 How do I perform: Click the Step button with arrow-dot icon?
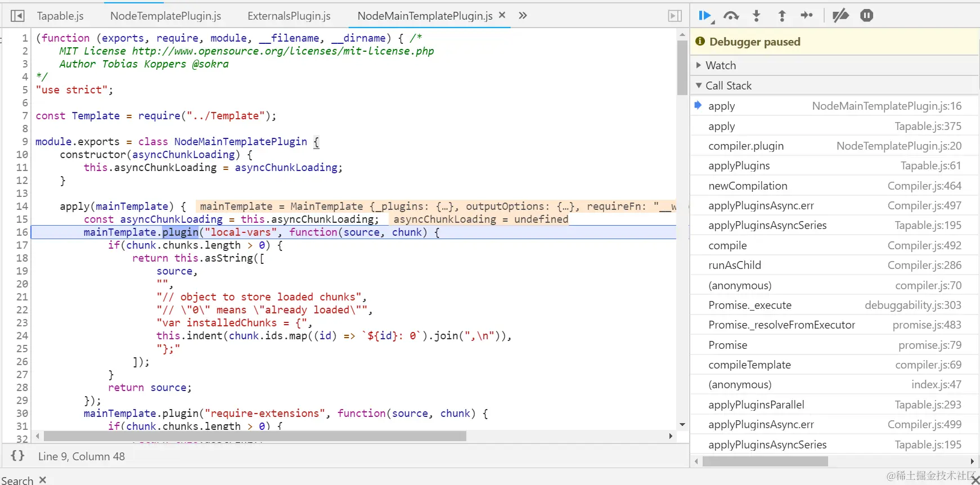pyautogui.click(x=807, y=16)
